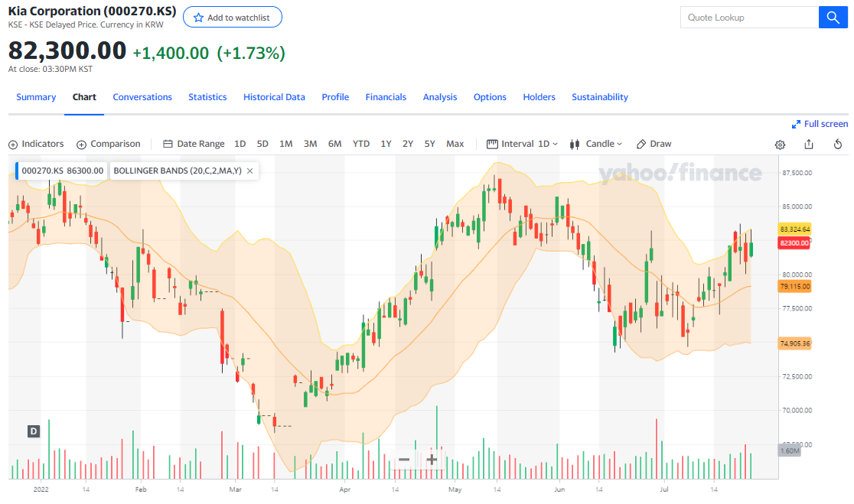Select the 1D range

point(240,144)
